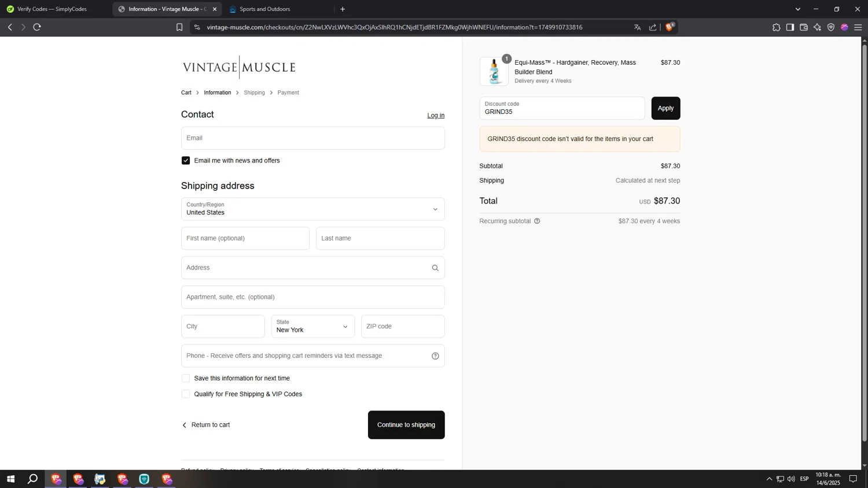Open the browser tab list dropdown
868x488 pixels.
[798, 9]
